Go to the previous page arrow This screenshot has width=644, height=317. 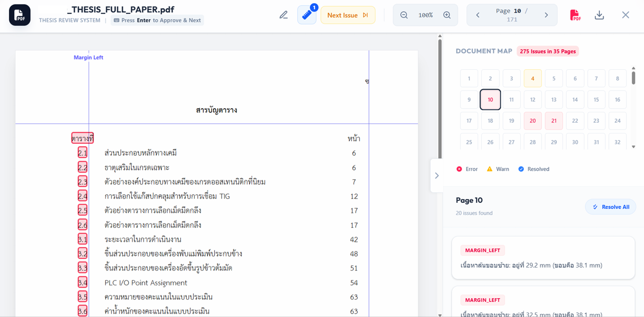pos(478,15)
